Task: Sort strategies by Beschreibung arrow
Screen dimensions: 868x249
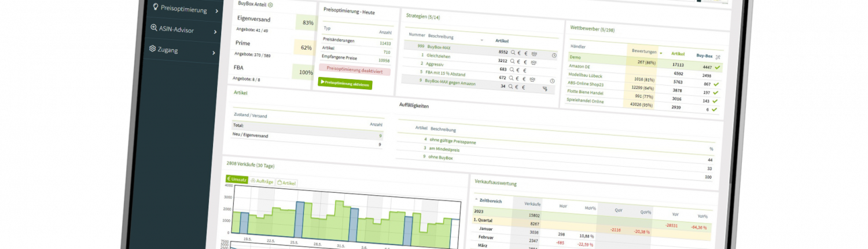Action: tap(482, 41)
